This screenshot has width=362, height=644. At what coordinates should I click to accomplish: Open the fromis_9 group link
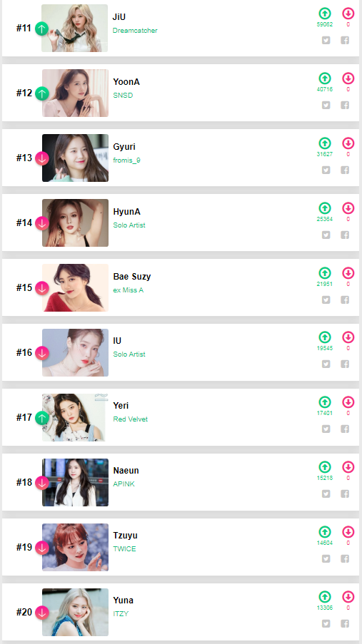coord(126,160)
